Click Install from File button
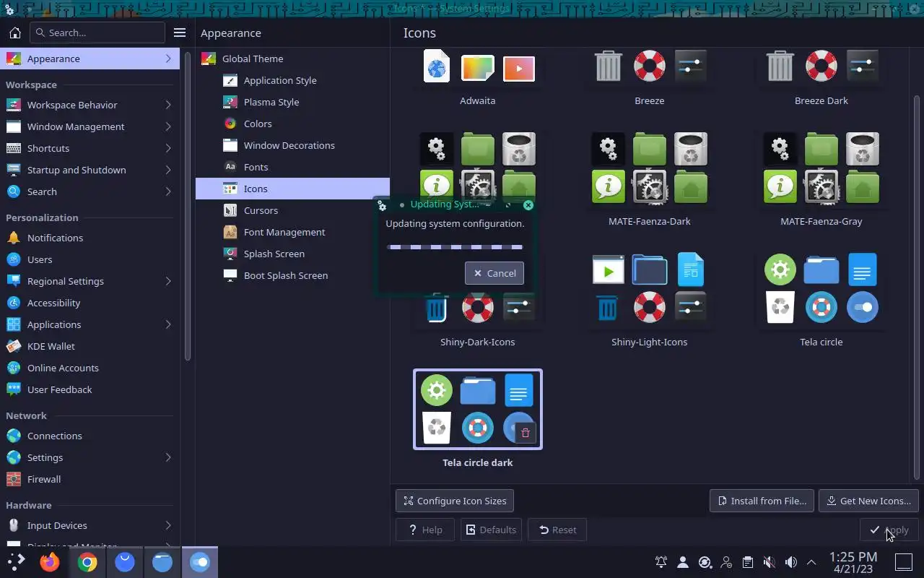 (762, 501)
